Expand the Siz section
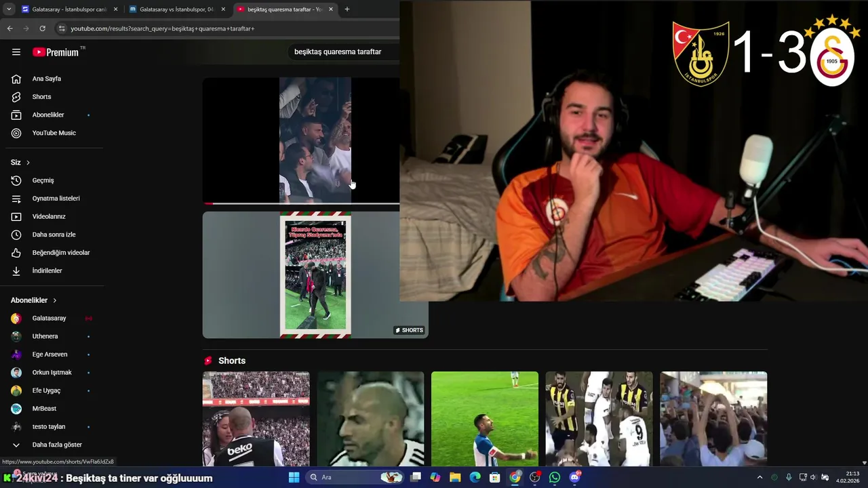Image resolution: width=868 pixels, height=488 pixels. 20,163
